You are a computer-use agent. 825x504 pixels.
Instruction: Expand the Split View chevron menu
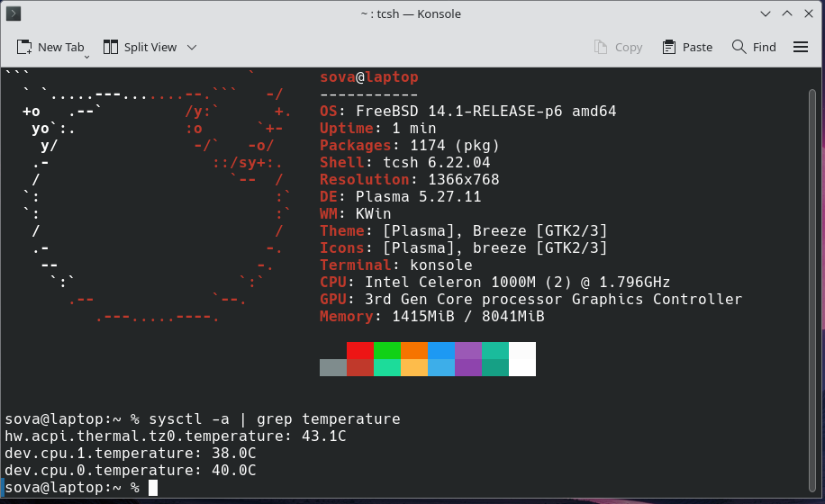point(192,48)
